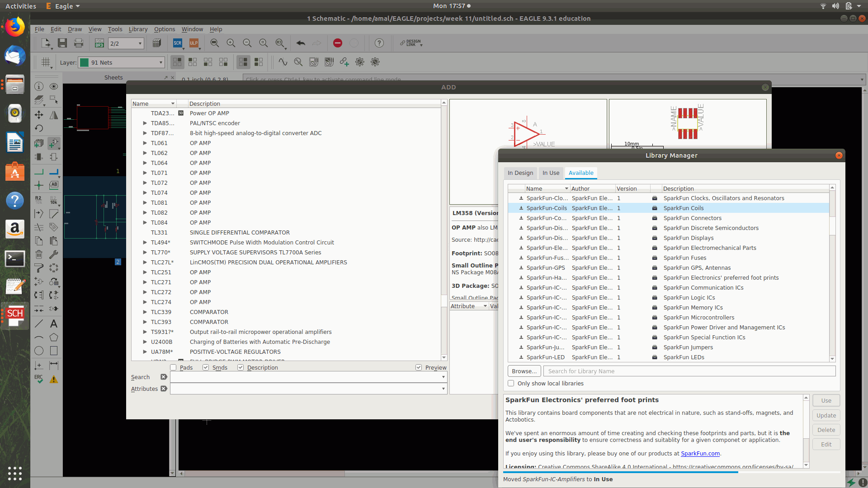Run SCR script icon
868x488 pixels.
(x=178, y=43)
